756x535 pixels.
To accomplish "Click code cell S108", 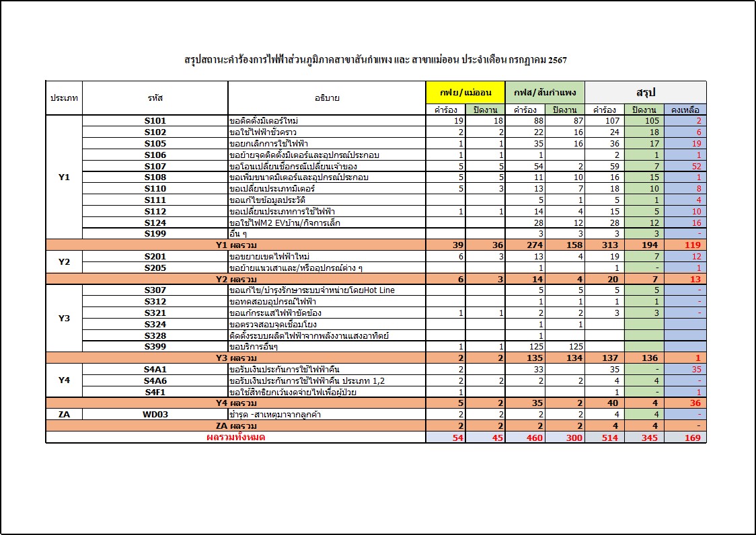I will point(155,177).
